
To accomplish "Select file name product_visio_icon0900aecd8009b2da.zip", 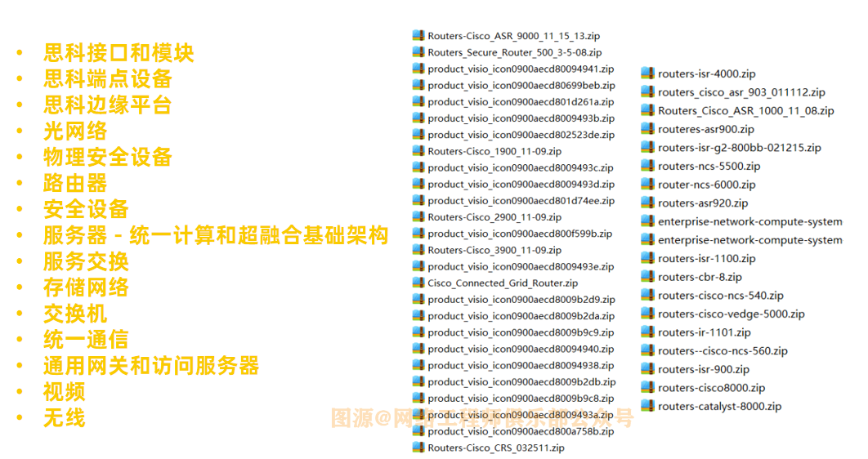I will click(521, 316).
